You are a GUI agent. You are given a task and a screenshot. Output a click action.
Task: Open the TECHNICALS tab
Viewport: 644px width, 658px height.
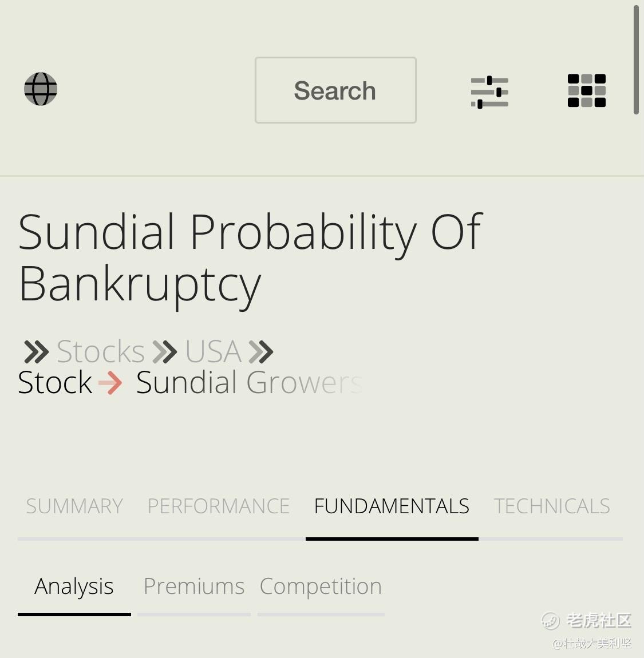tap(552, 506)
